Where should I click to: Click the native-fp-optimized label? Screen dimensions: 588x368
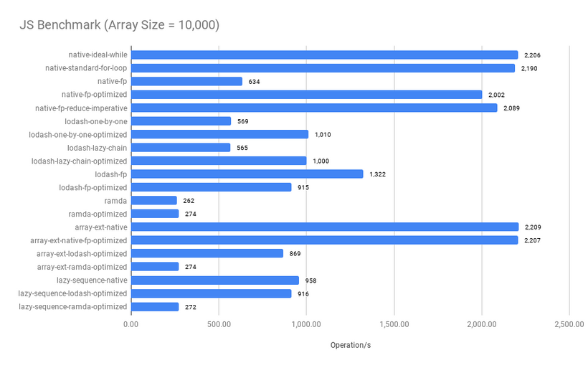(x=95, y=95)
